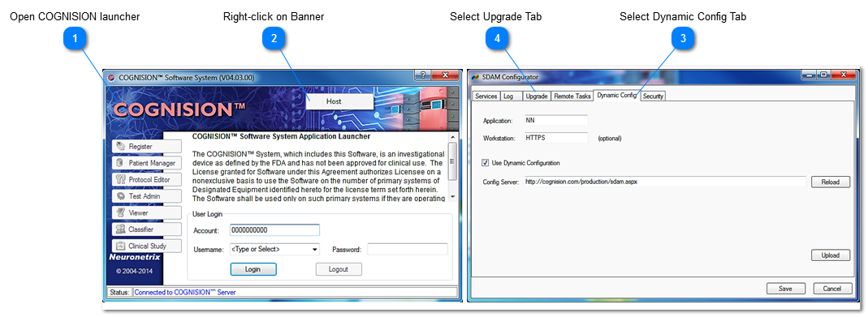Click the Logout button
This screenshot has height=317, width=868.
[x=339, y=269]
